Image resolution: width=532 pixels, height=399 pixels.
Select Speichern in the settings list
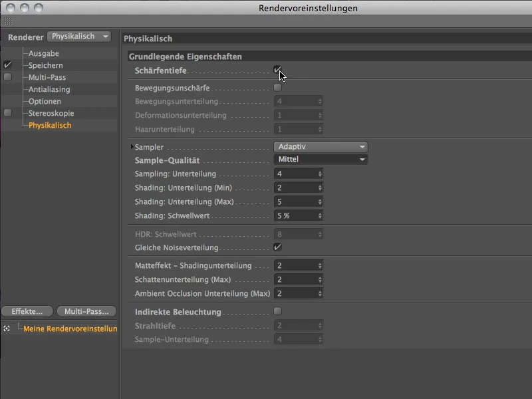pyautogui.click(x=45, y=65)
